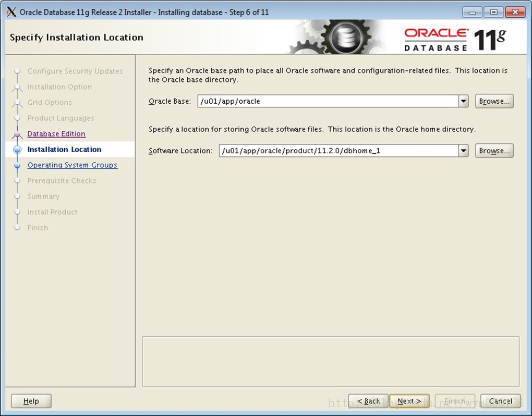Click the X11 window icon in title bar
The image size is (532, 416).
[11, 12]
